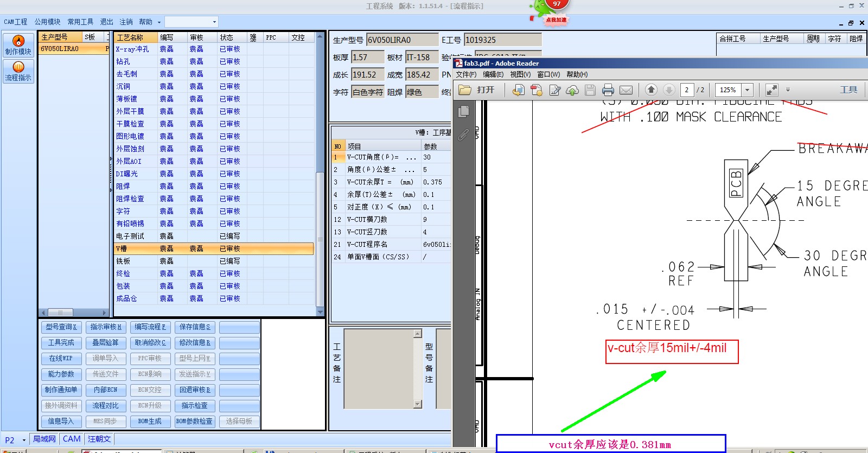Click the 叠层验算 button
The width and height of the screenshot is (868, 453).
click(106, 343)
